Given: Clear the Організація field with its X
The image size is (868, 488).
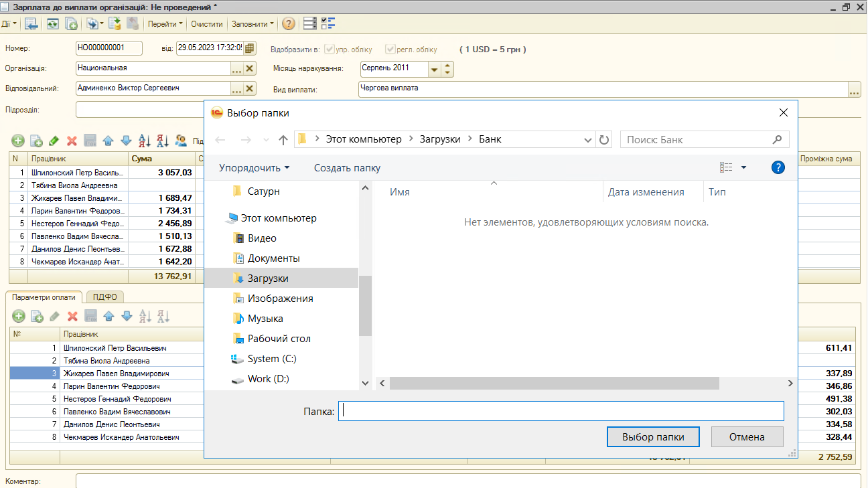Looking at the screenshot, I should pos(250,68).
